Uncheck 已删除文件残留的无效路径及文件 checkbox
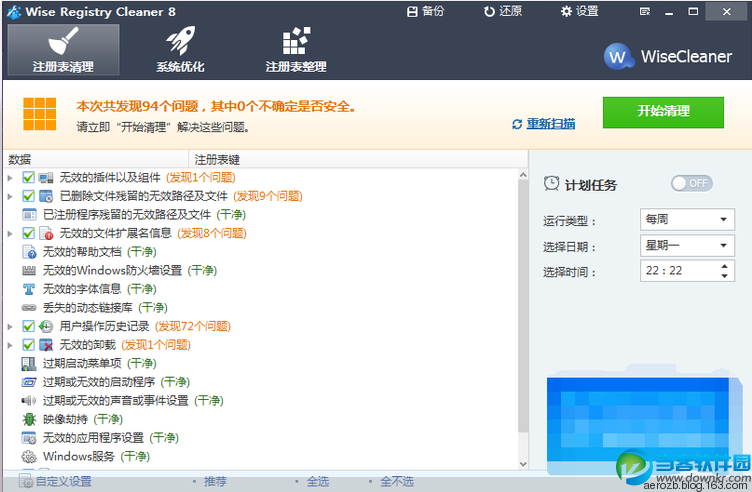This screenshot has height=492, width=752. tap(28, 196)
